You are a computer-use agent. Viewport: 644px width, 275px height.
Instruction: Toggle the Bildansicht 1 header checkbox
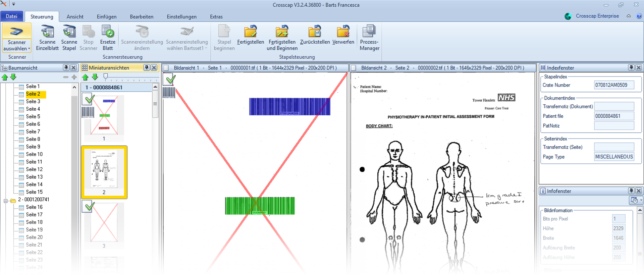coord(166,68)
